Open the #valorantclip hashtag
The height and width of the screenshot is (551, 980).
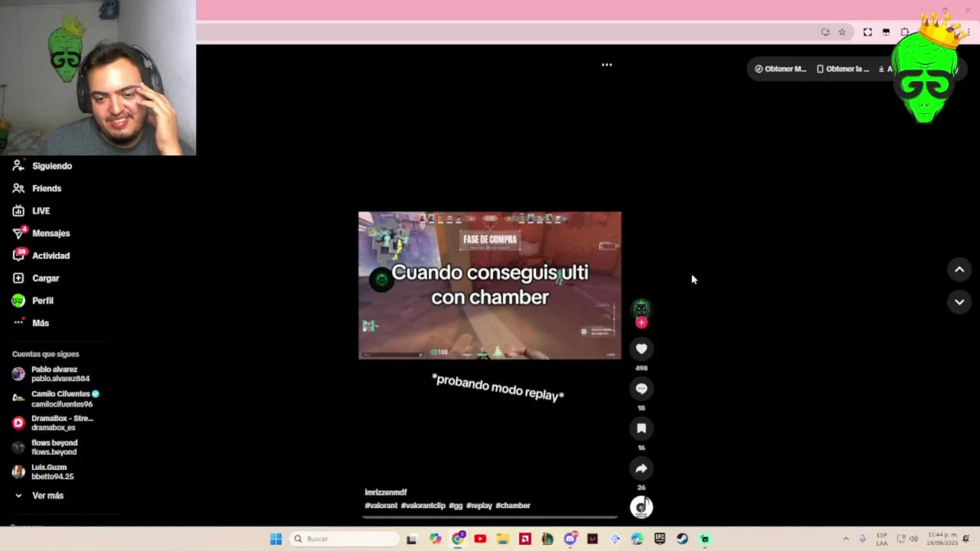pos(423,506)
